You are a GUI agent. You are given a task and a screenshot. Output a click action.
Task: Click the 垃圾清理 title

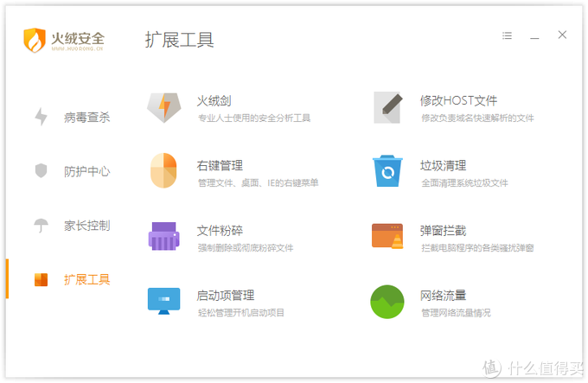(444, 166)
